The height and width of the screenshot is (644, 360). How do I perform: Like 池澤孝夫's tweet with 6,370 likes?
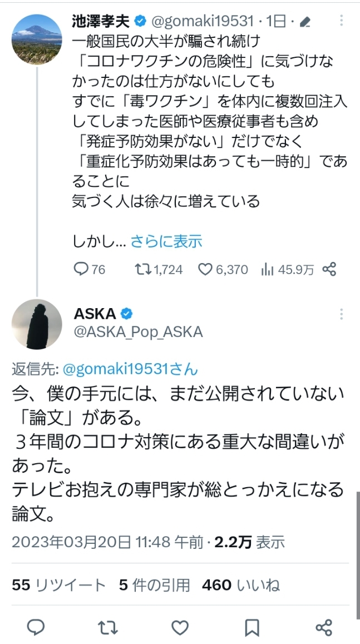pyautogui.click(x=206, y=270)
